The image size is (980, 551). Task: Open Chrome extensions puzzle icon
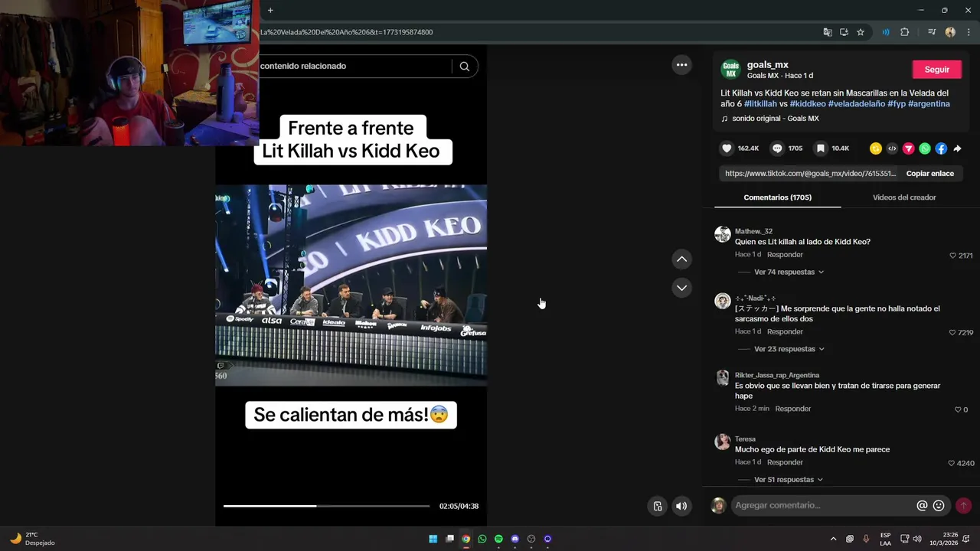click(x=905, y=32)
